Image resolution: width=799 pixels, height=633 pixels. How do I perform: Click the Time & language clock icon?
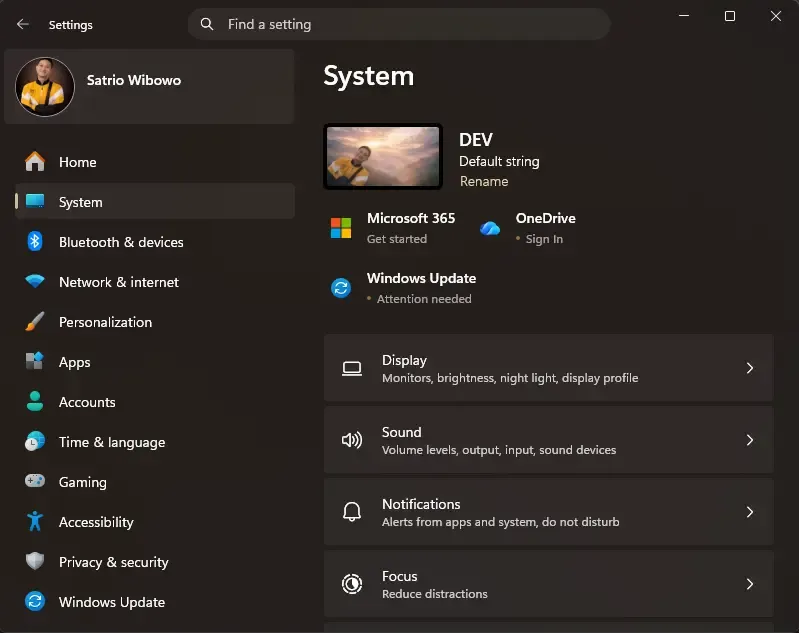coord(35,441)
